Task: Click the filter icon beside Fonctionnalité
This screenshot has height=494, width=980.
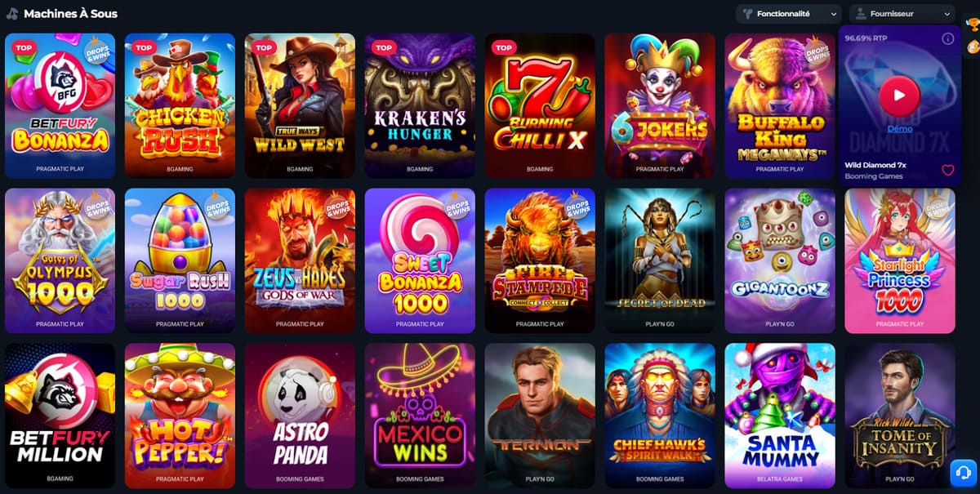Action: tap(746, 14)
